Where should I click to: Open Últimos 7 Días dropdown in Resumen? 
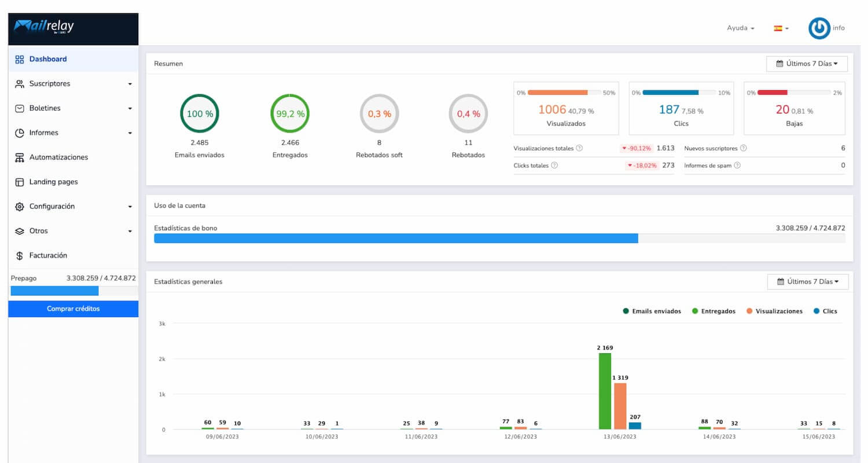[807, 64]
